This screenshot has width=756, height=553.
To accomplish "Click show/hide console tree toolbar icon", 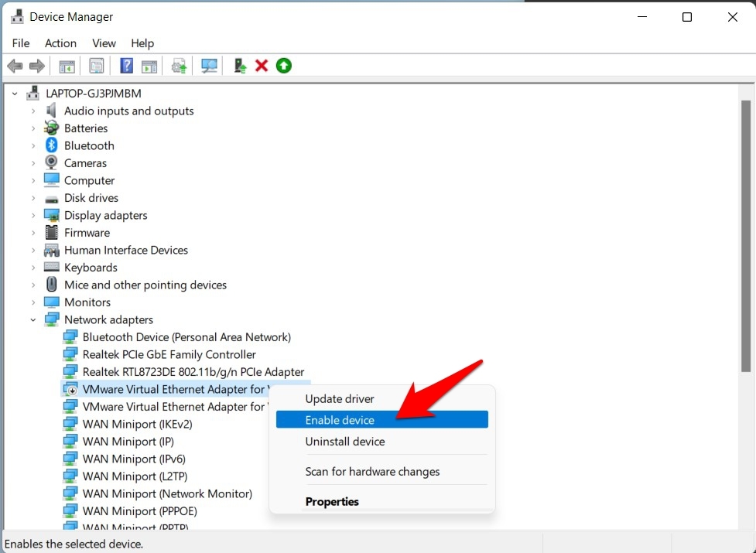I will point(67,66).
